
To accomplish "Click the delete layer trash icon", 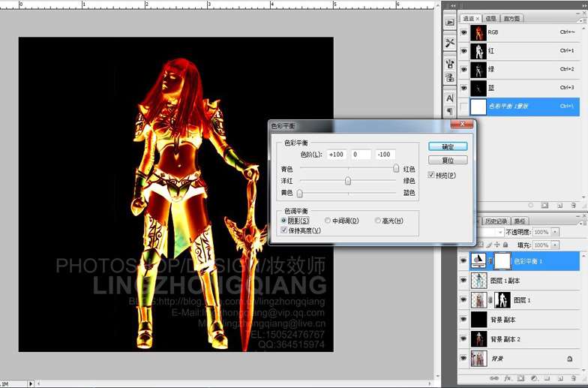I will click(572, 378).
